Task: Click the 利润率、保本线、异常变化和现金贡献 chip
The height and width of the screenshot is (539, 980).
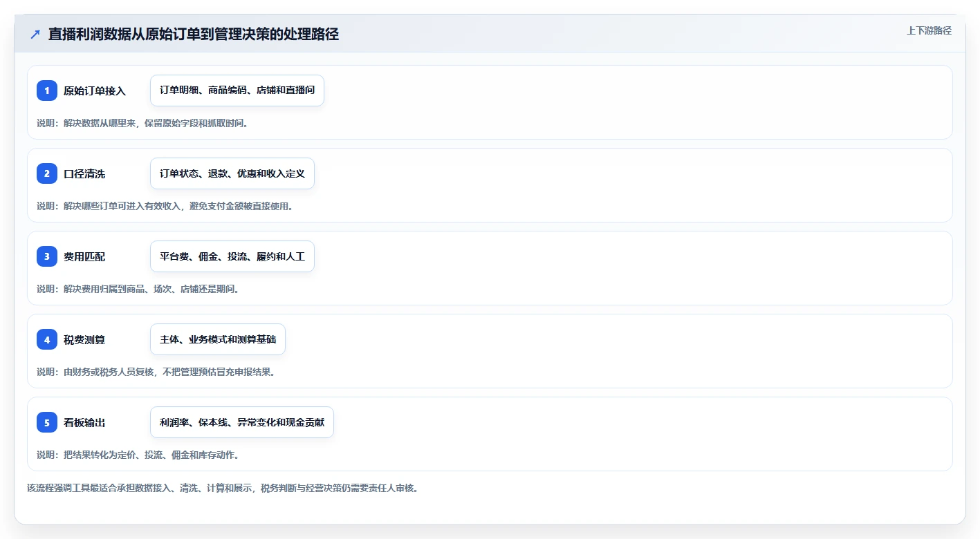Action: coord(242,422)
